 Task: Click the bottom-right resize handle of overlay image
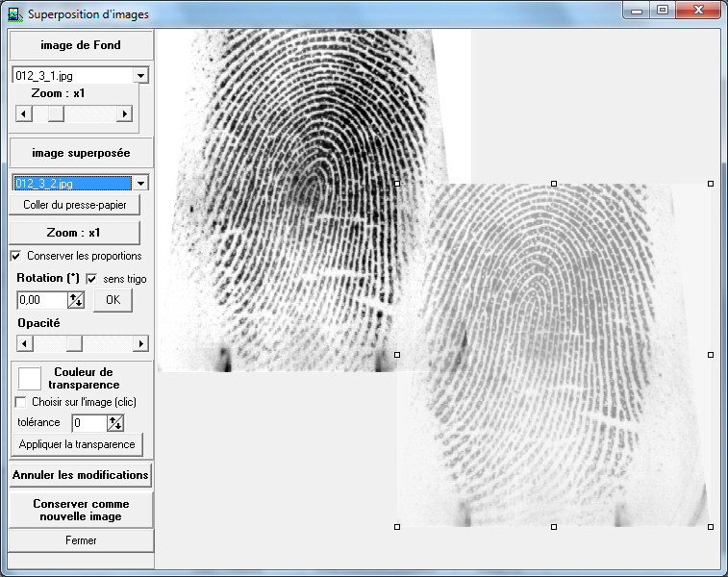point(711,527)
